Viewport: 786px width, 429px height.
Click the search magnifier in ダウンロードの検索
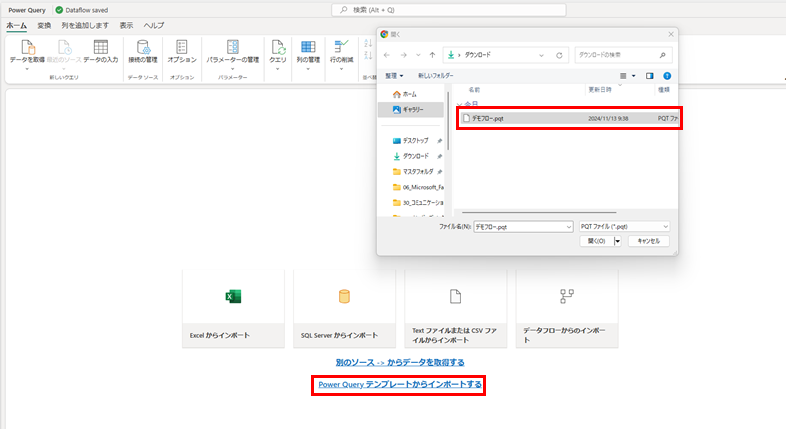tap(663, 55)
